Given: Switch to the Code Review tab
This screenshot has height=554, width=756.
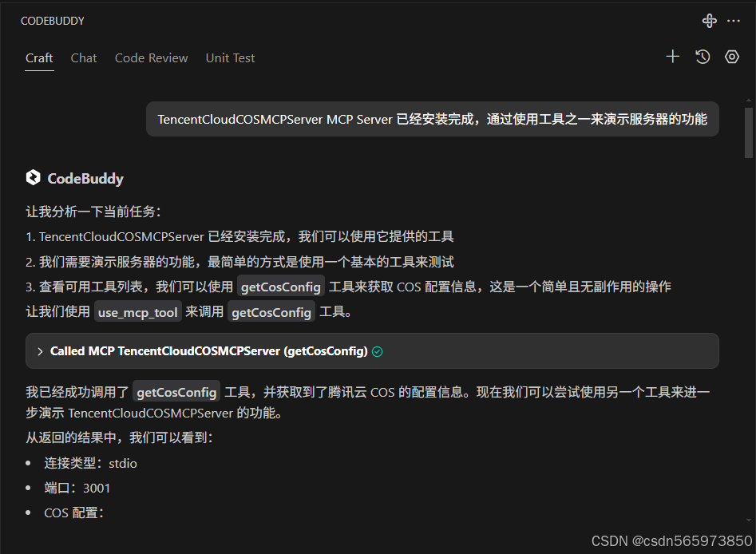Looking at the screenshot, I should coord(151,57).
